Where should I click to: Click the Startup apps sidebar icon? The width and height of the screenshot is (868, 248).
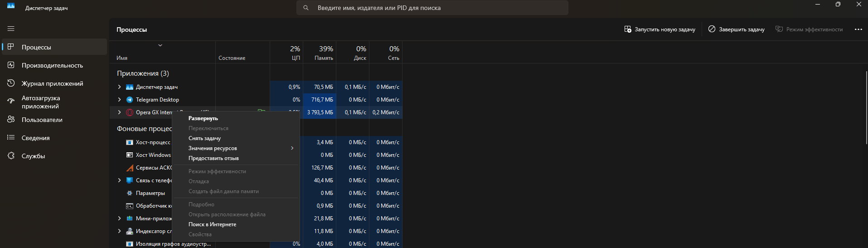click(x=11, y=102)
